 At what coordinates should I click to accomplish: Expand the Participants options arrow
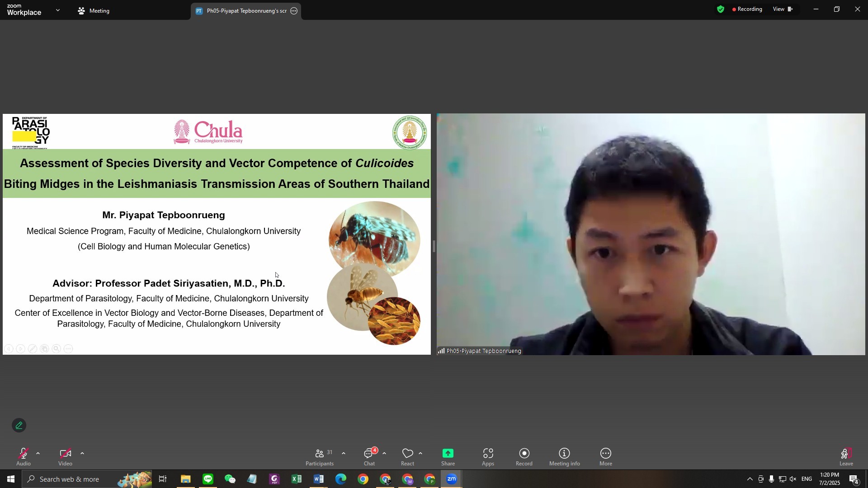click(x=344, y=453)
